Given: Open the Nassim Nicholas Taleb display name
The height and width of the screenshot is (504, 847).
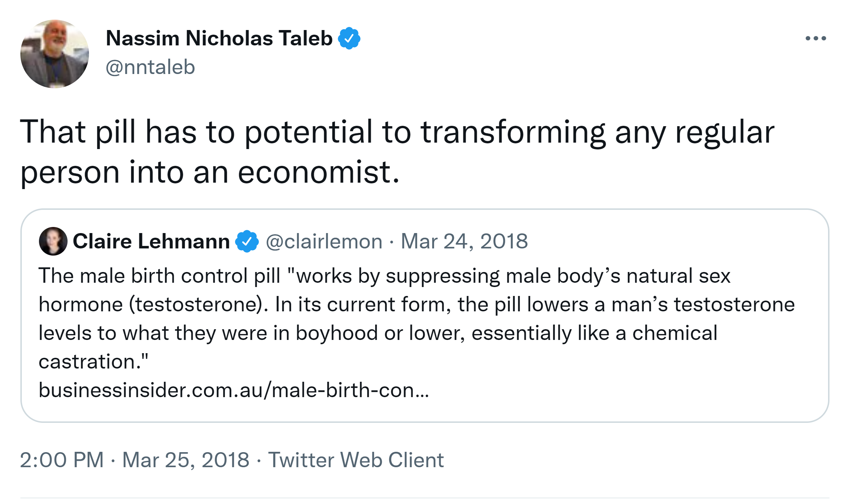Looking at the screenshot, I should coord(219,38).
